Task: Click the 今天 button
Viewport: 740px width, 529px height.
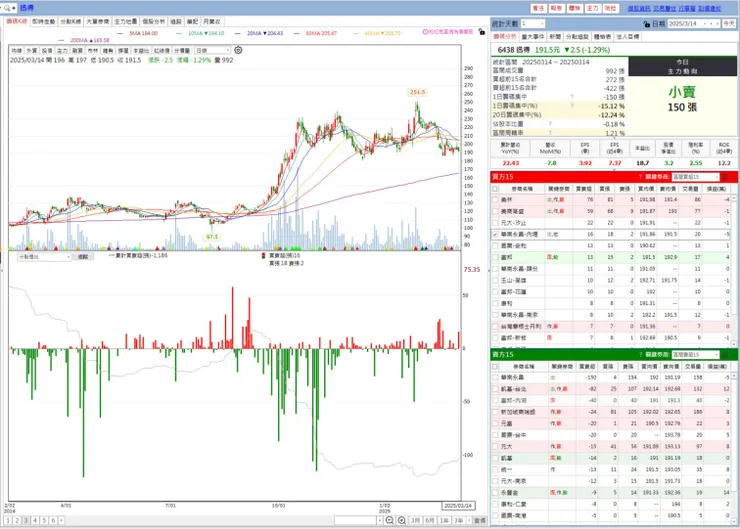Action: (x=729, y=24)
